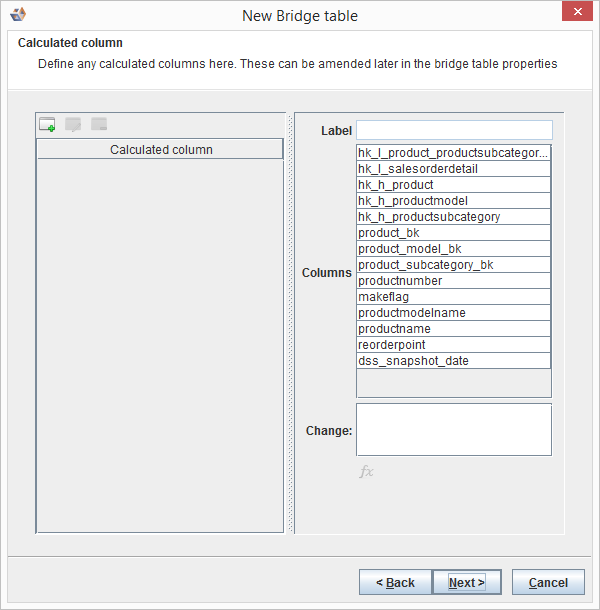
Task: Select dss_snapshot_date in the list
Action: (x=453, y=361)
